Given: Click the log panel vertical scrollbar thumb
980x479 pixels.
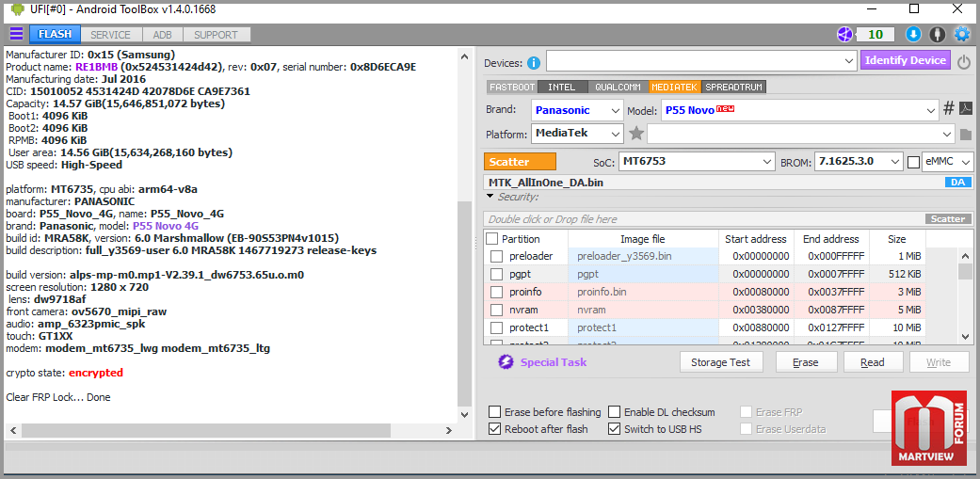Looking at the screenshot, I should coord(464,304).
